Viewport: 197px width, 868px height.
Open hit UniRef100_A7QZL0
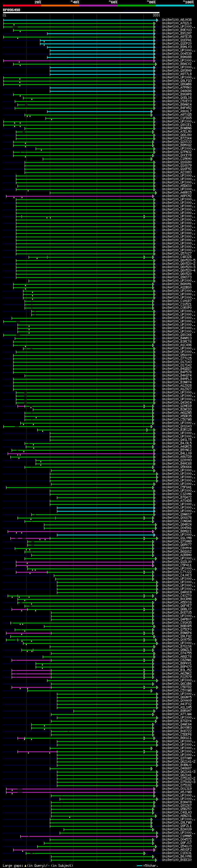click(177, 23)
